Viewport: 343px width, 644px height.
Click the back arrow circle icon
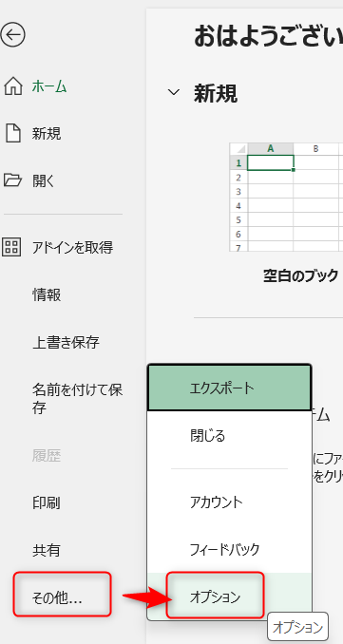point(12,34)
